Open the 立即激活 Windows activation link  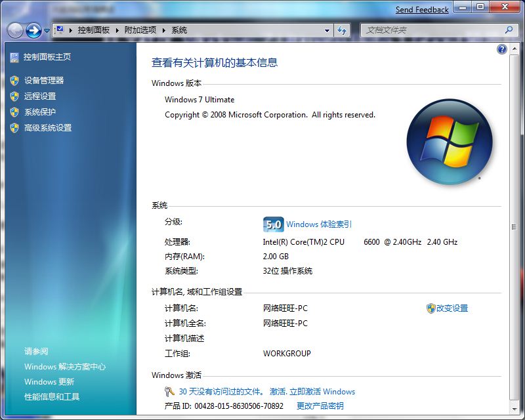point(322,392)
